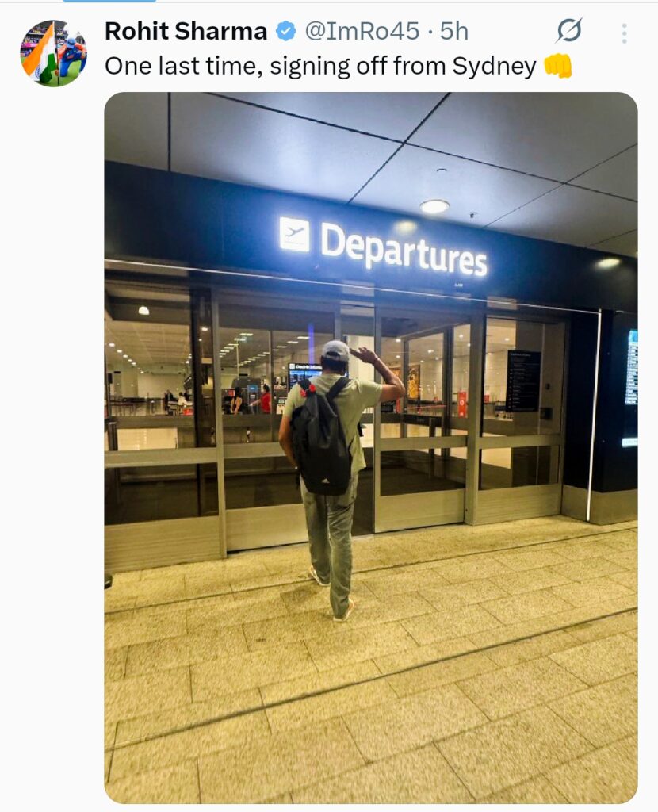The width and height of the screenshot is (658, 812).
Task: Open Rohit Sharma's profile avatar
Action: 53,53
